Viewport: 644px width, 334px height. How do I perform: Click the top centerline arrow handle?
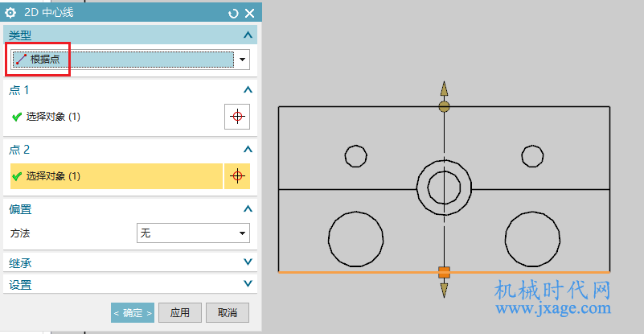pyautogui.click(x=444, y=89)
